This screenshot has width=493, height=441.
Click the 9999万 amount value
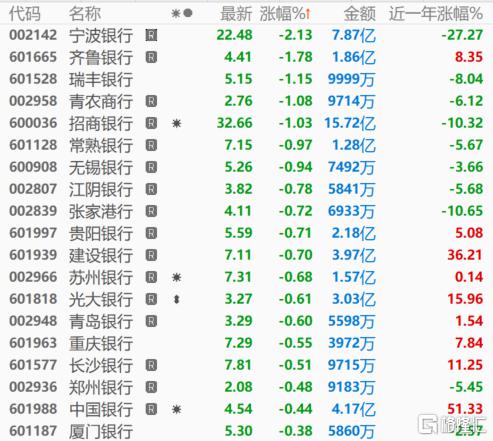pyautogui.click(x=351, y=79)
